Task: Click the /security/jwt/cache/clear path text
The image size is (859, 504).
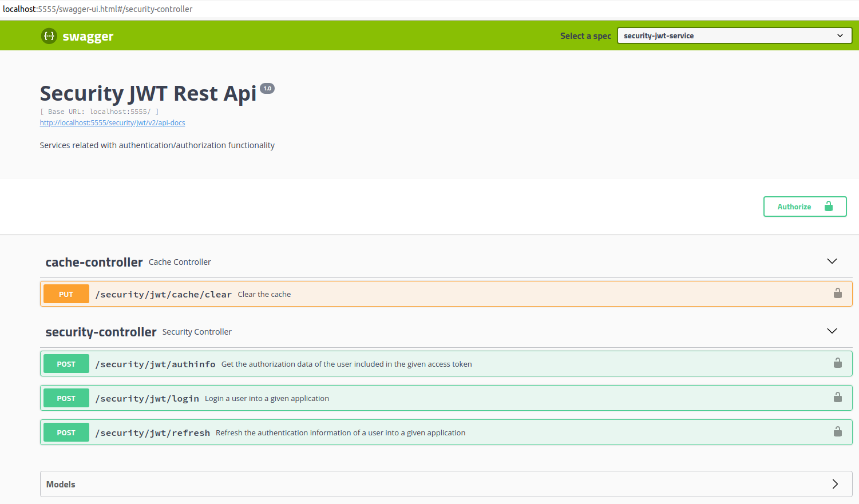Action: (163, 295)
